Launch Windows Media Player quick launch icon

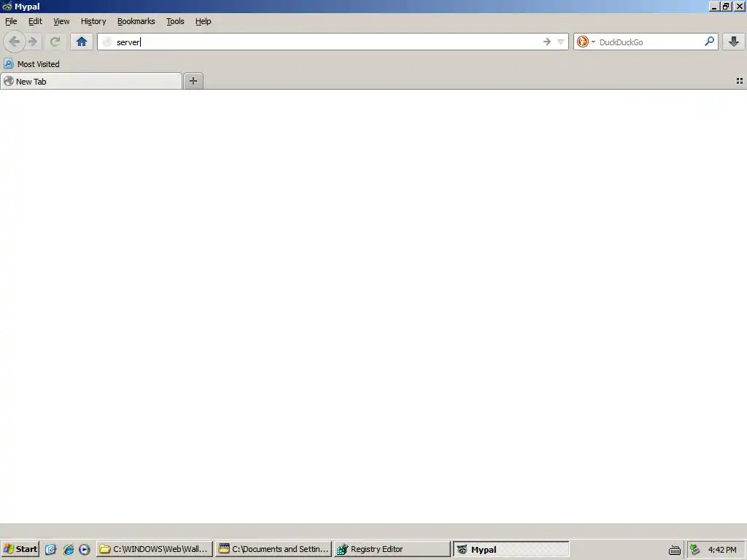point(85,550)
